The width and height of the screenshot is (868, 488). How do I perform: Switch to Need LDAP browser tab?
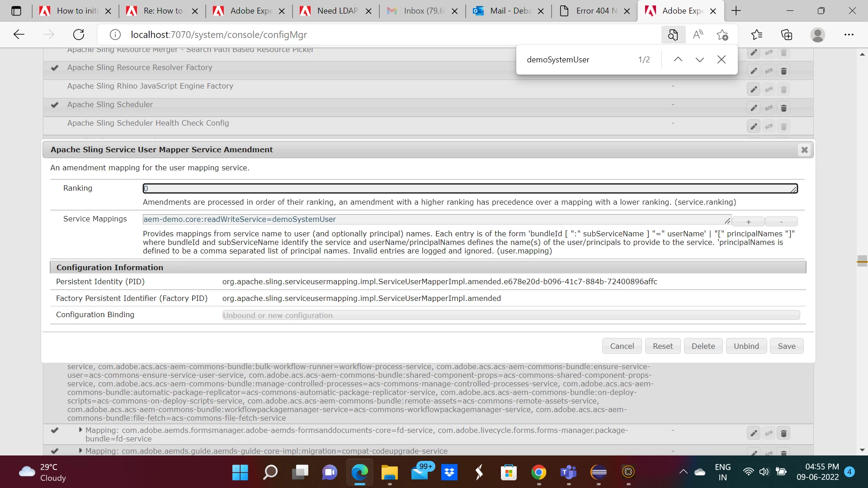[x=337, y=11]
